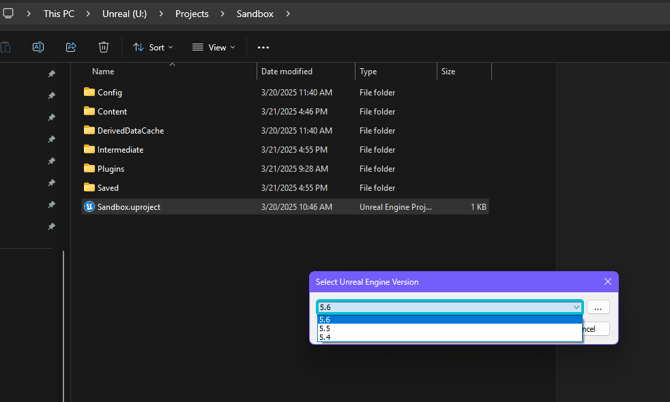Select the Intermediate folder

(x=285, y=150)
